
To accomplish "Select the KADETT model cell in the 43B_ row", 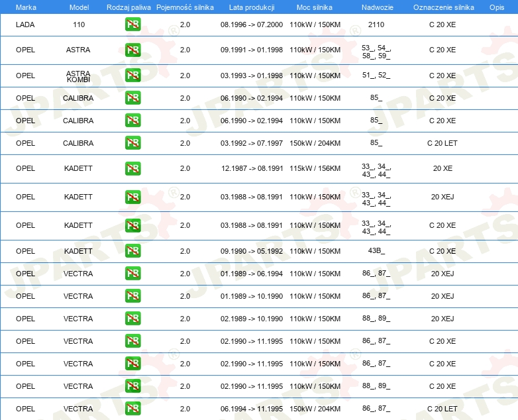I will [x=78, y=251].
